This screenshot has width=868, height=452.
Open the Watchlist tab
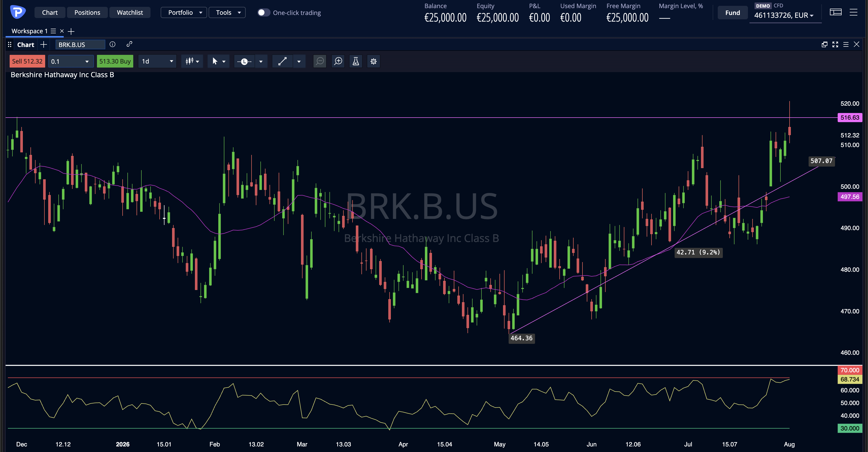point(130,12)
